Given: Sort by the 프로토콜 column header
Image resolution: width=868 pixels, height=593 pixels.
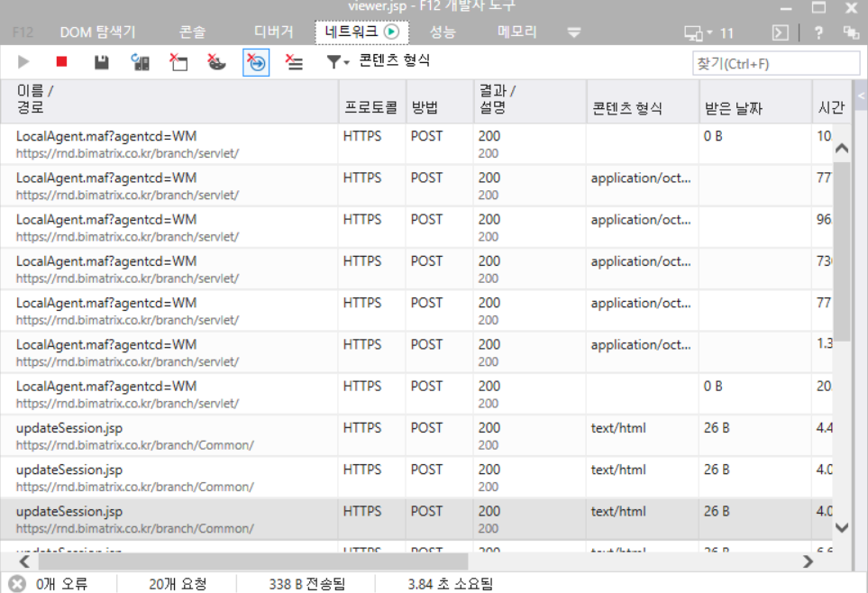Looking at the screenshot, I should [x=370, y=107].
